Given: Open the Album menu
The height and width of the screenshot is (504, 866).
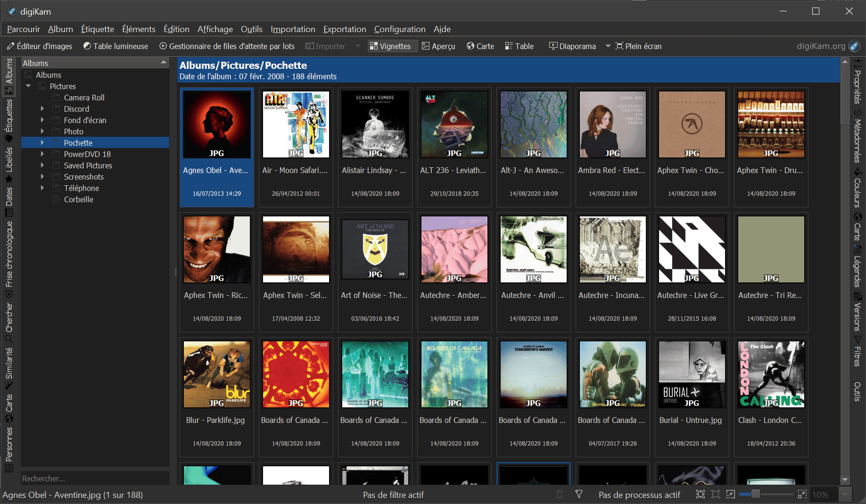Looking at the screenshot, I should [60, 29].
